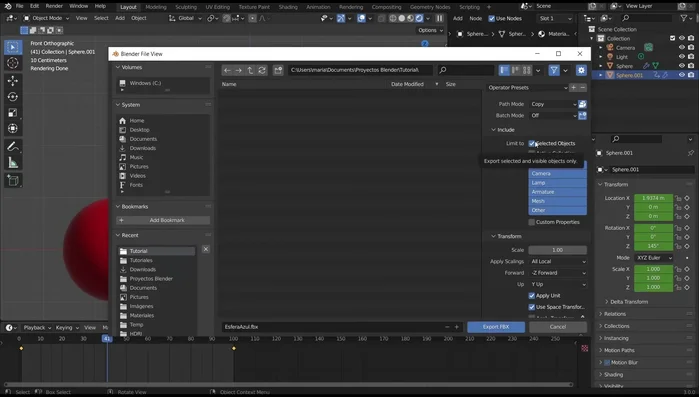Open Apply Scalings dropdown
The width and height of the screenshot is (699, 397).
558,262
